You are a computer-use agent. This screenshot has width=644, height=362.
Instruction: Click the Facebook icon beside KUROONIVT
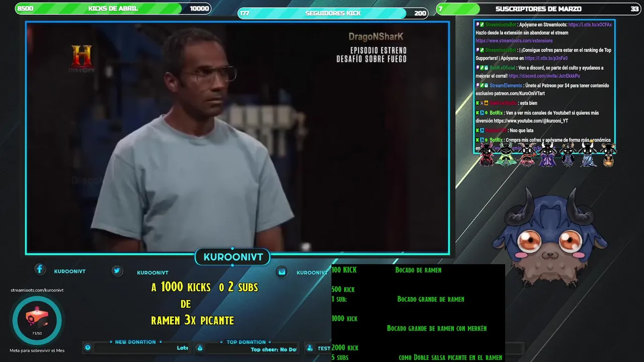(40, 269)
